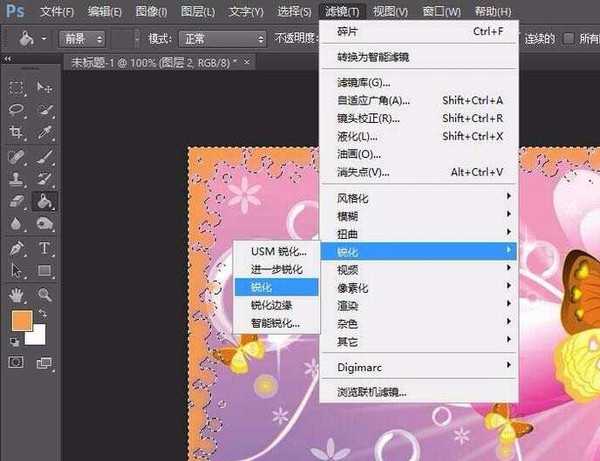The width and height of the screenshot is (600, 461).
Task: Collapse the toolbox with double arrows
Action: [x=8, y=59]
